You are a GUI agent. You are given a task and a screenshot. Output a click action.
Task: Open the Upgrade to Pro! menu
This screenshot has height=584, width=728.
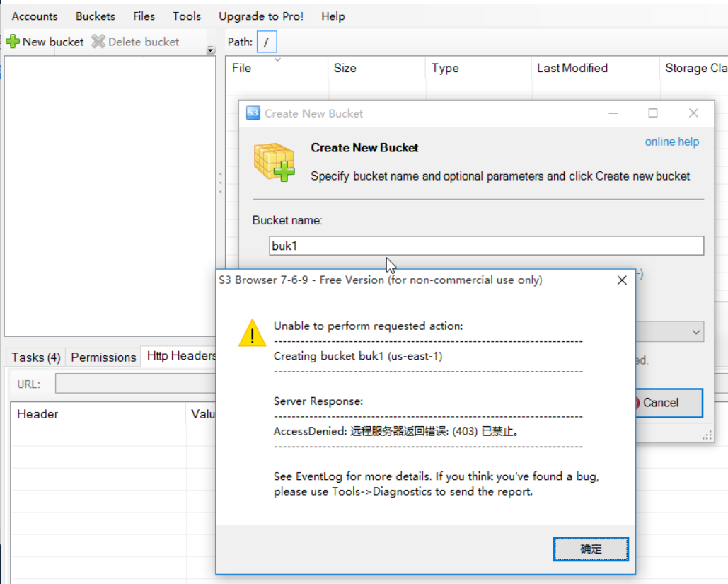(x=261, y=16)
